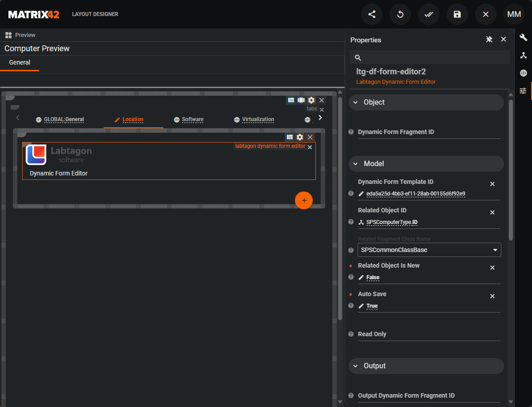The image size is (532, 407).
Task: Collapse the Object section
Action: (355, 102)
